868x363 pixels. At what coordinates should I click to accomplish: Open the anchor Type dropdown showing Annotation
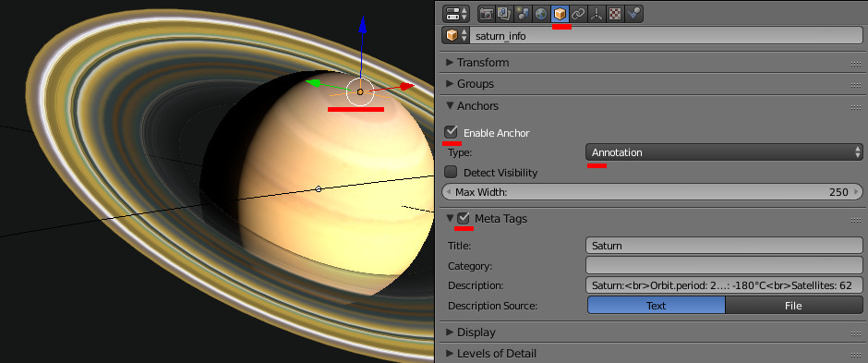[x=724, y=152]
